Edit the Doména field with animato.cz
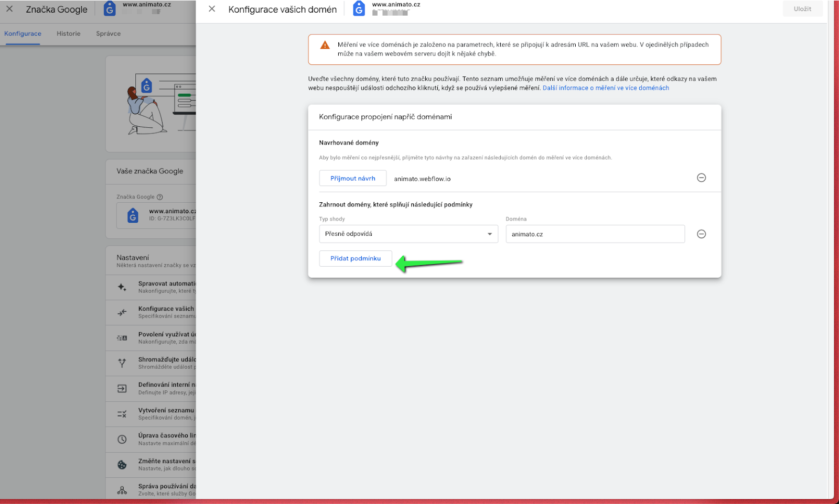 pyautogui.click(x=595, y=234)
